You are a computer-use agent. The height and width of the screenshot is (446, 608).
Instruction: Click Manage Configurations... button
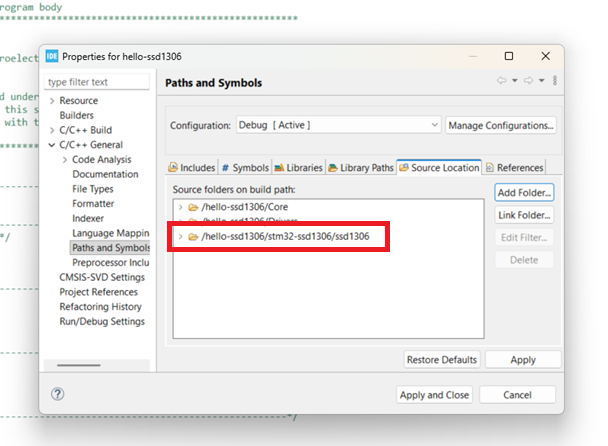[x=500, y=125]
